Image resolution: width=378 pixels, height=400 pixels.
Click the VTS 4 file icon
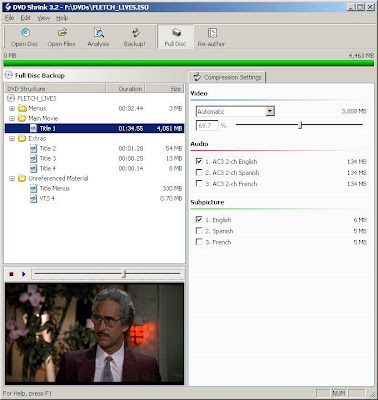(x=33, y=198)
